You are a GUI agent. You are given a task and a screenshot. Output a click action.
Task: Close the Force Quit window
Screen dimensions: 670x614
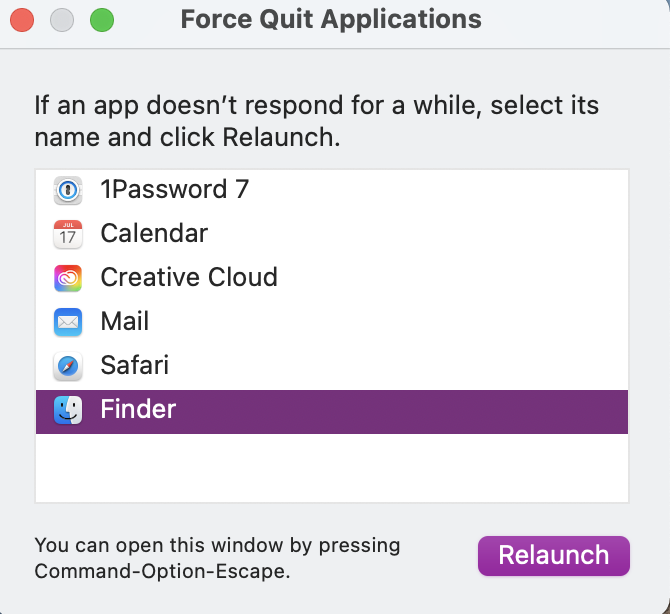pyautogui.click(x=22, y=19)
